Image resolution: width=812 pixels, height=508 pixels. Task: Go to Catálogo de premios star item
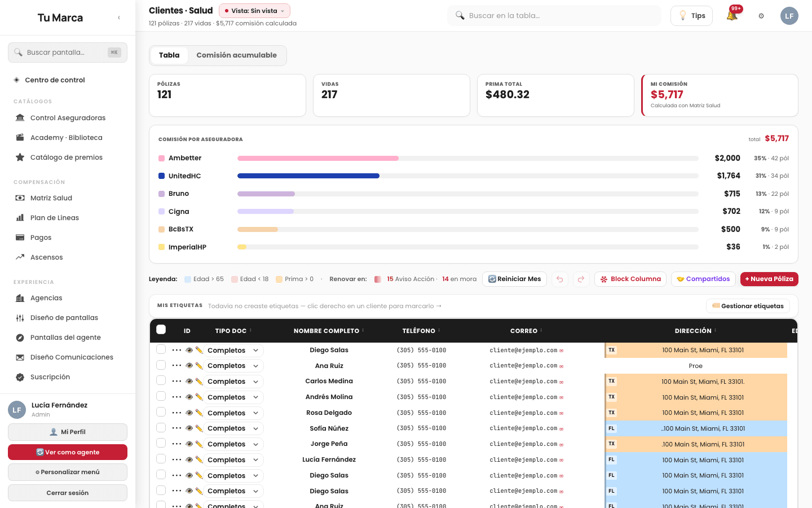[x=68, y=157]
